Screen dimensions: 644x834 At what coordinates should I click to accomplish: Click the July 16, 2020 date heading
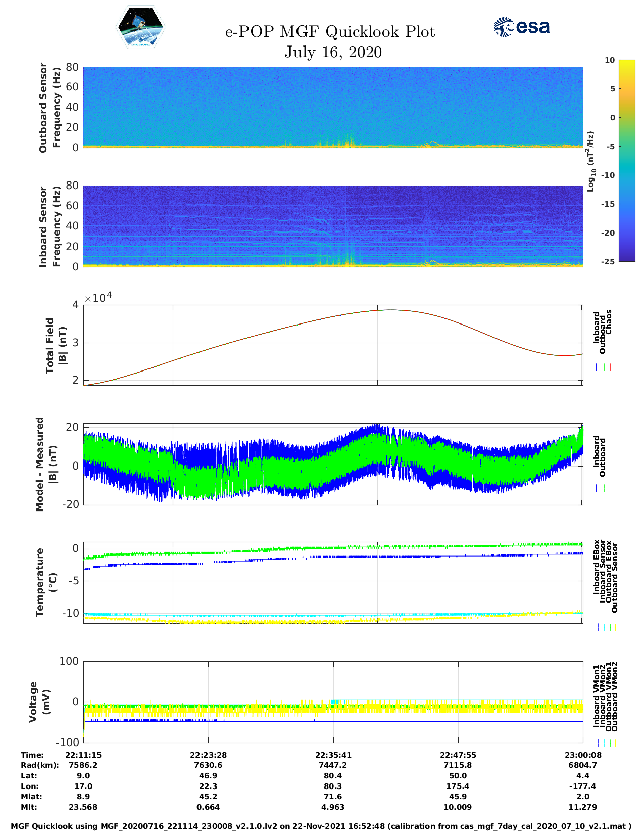pyautogui.click(x=333, y=52)
